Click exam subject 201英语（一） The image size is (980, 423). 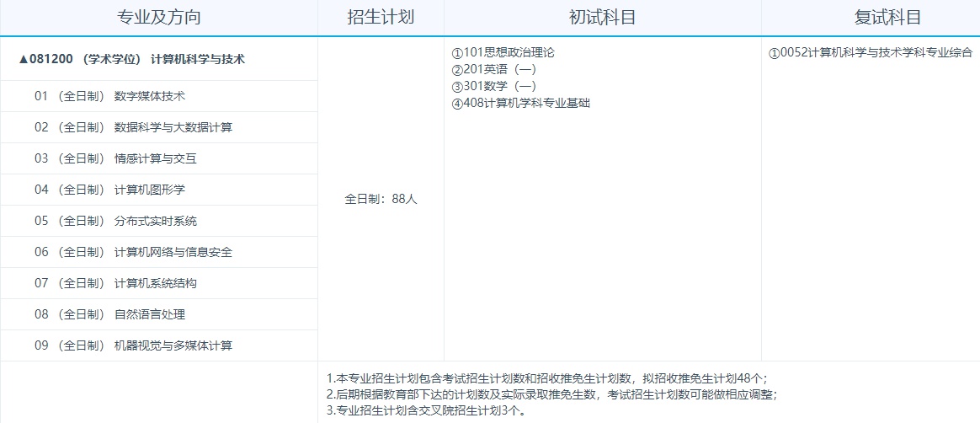[493, 69]
